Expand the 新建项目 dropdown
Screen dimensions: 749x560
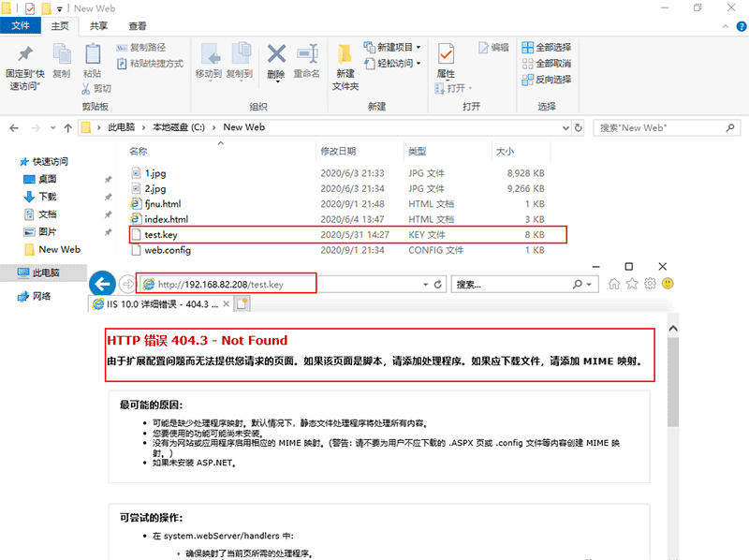(419, 46)
